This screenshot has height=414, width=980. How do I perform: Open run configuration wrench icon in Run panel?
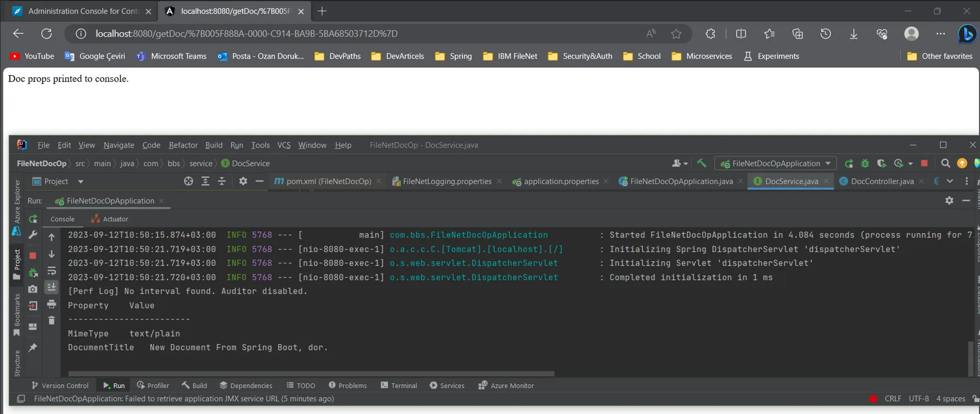pos(33,235)
